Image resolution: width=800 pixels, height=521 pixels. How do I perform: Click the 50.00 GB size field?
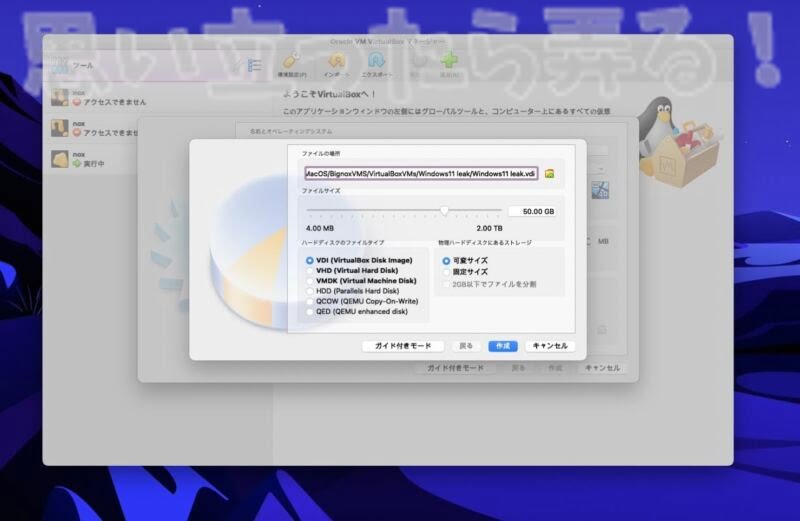pos(532,211)
